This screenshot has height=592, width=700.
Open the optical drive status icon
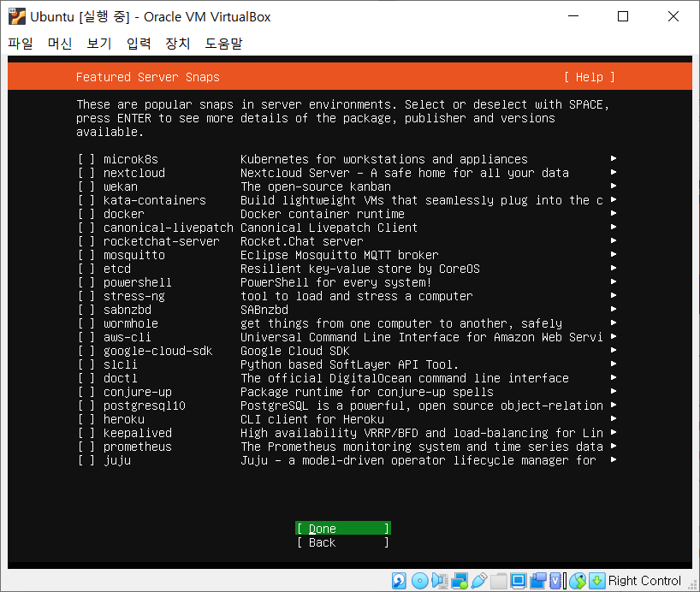point(419,580)
